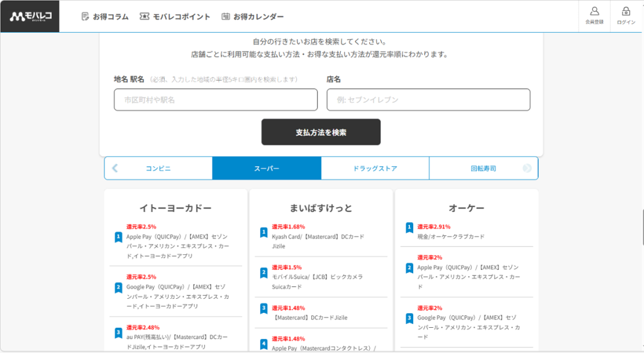Screen dimensions: 644x353
Task: Click rank 3 badge under イトーヨーカドー
Action: (x=118, y=332)
